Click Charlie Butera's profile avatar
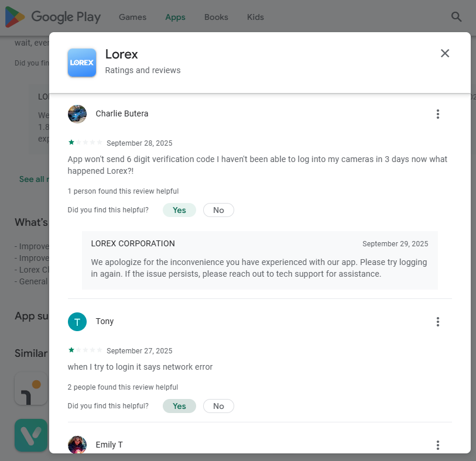Image resolution: width=476 pixels, height=461 pixels. tap(77, 114)
